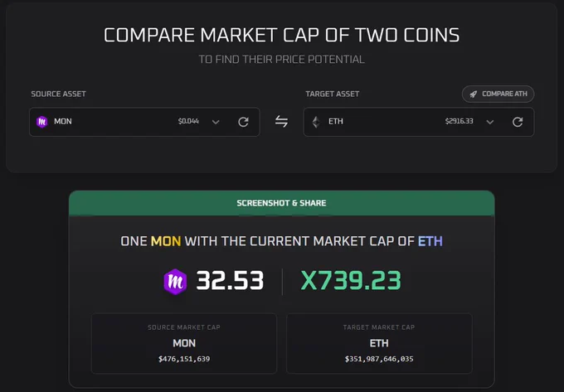Click the rocket icon on Compare ATH
Viewport: 564px width, 392px height.
(474, 94)
